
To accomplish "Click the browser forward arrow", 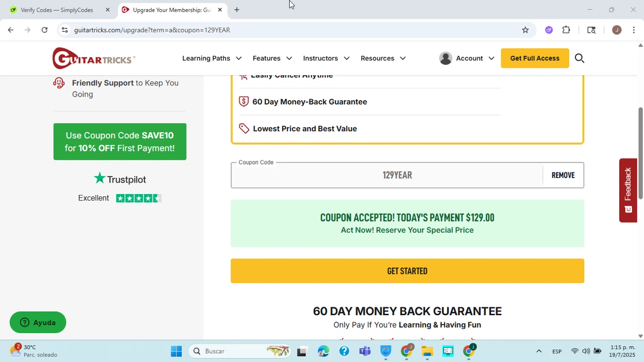I will [x=27, y=30].
